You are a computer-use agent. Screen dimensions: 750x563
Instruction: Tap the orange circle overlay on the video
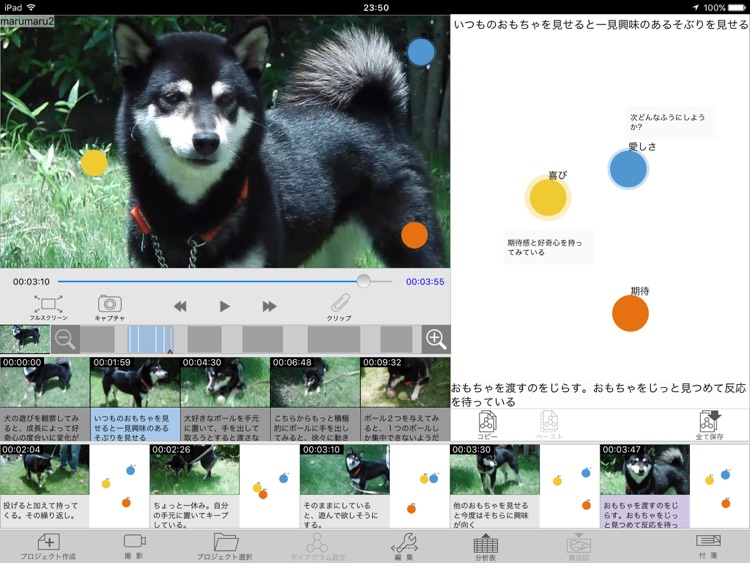click(414, 235)
